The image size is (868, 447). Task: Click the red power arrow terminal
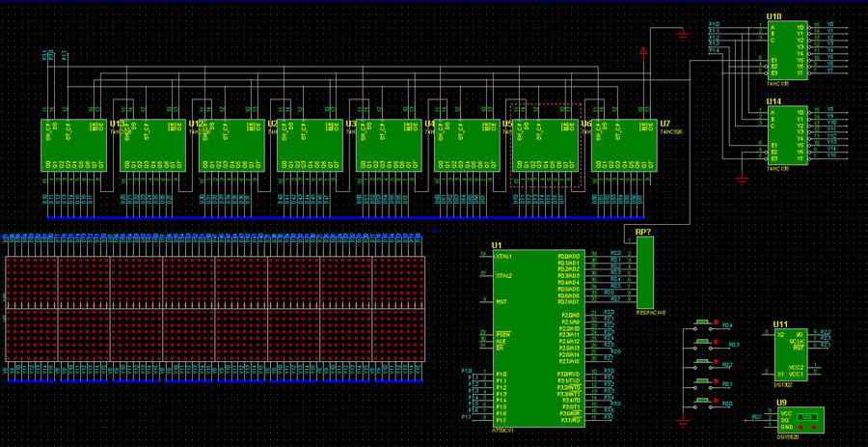pyautogui.click(x=643, y=48)
